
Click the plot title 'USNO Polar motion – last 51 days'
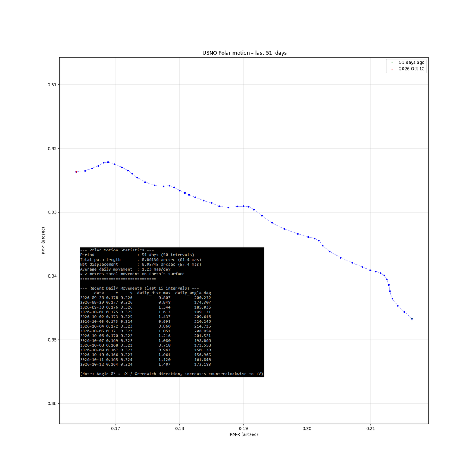tap(244, 53)
